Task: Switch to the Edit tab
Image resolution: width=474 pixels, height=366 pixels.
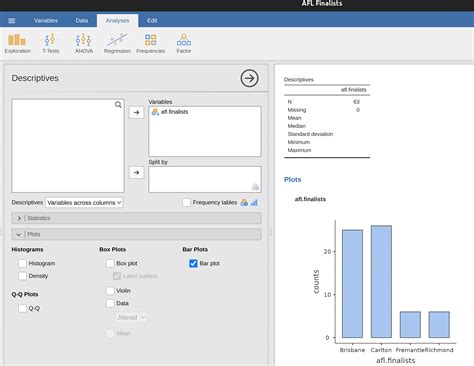Action: tap(152, 21)
